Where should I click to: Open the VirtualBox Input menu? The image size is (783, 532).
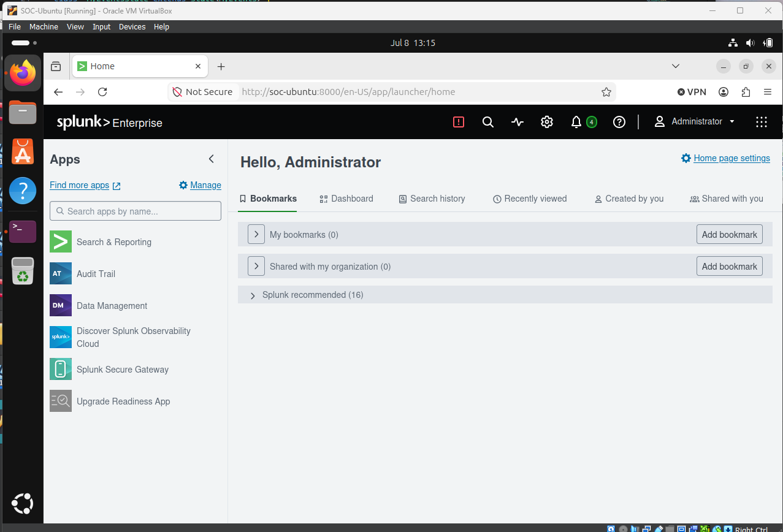click(x=101, y=27)
